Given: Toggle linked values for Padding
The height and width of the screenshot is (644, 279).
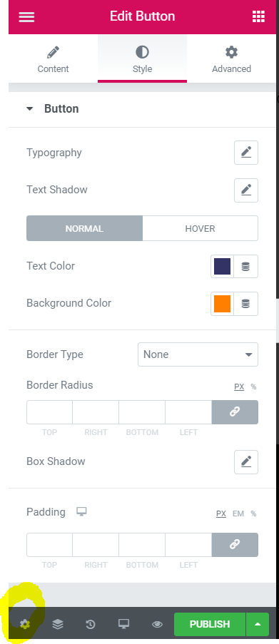Looking at the screenshot, I should [x=235, y=545].
